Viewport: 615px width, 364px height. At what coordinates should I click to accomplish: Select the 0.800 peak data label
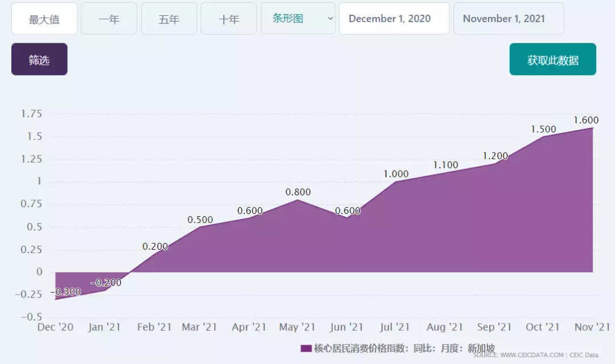(x=298, y=192)
